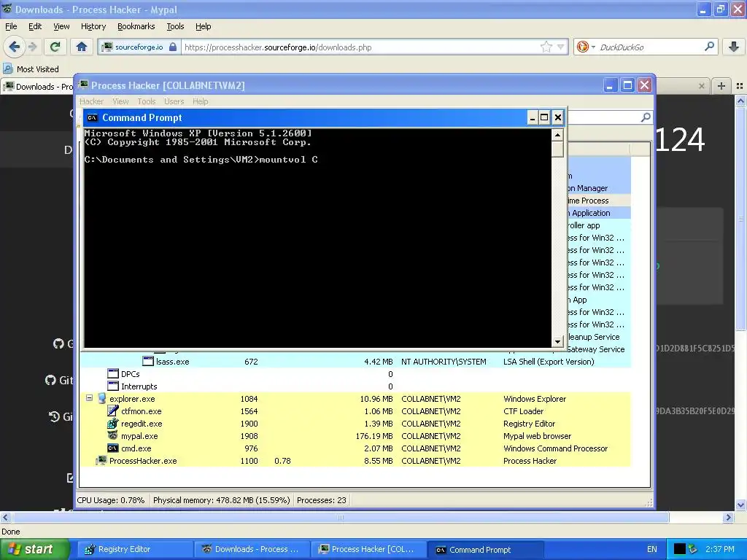Viewport: 747px width, 560px height.
Task: Open the Mypal View menu
Action: [61, 26]
